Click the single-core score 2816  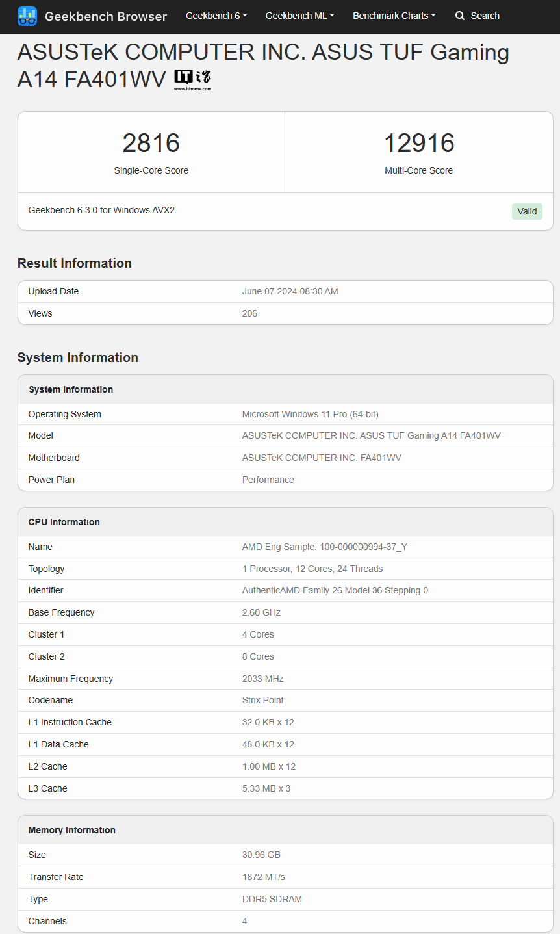(151, 143)
